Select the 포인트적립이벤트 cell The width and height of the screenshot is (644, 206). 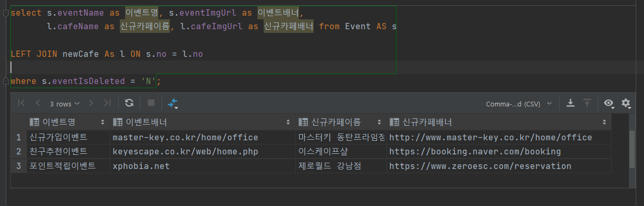point(68,166)
